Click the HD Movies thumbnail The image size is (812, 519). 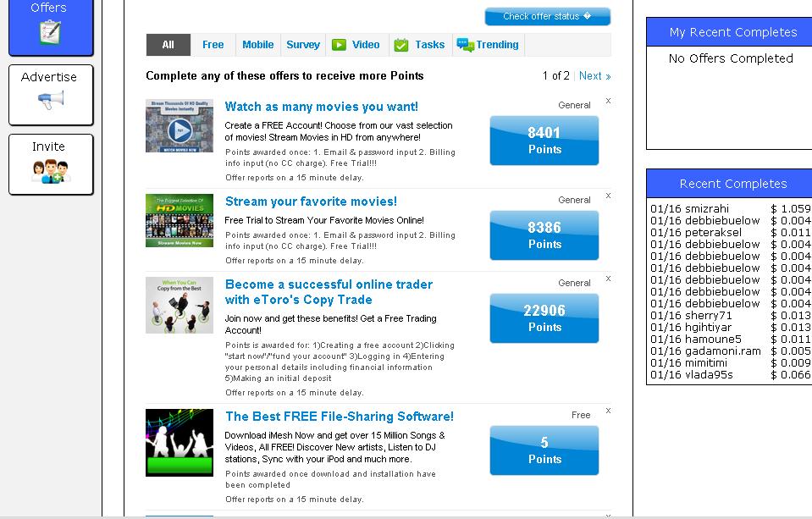[x=180, y=221]
